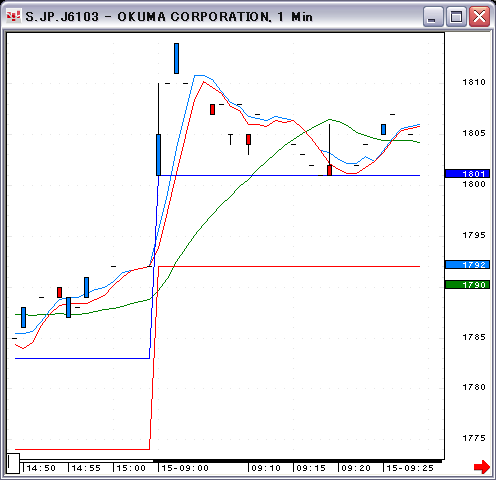
Task: Maximize the chart window
Action: click(456, 16)
